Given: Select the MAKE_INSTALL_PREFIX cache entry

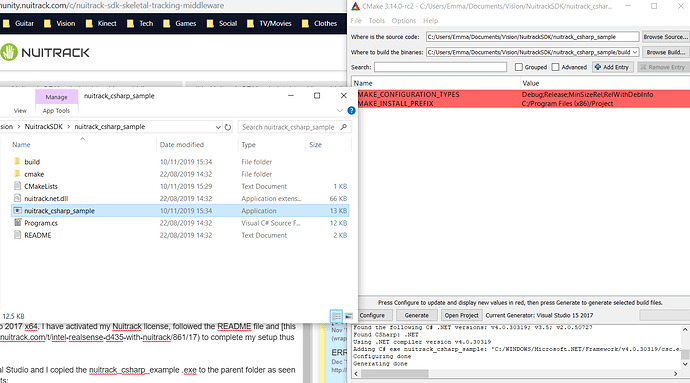Looking at the screenshot, I should pyautogui.click(x=396, y=103).
